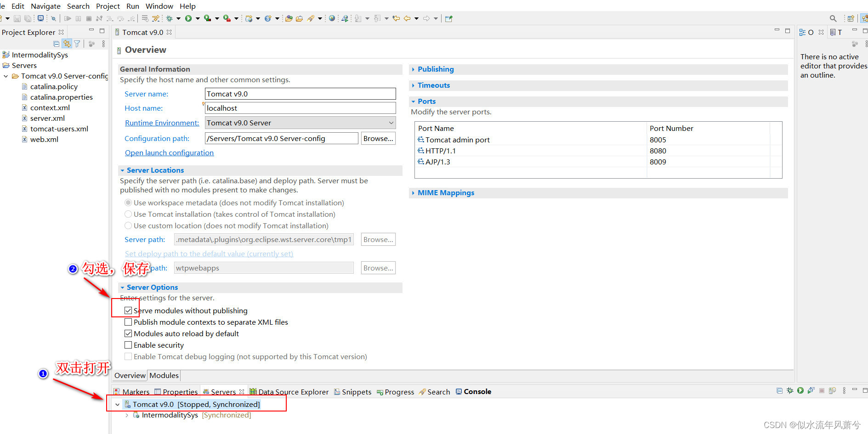Collapse the Server Options section
Screen dimensions: 868x434
tap(122, 287)
